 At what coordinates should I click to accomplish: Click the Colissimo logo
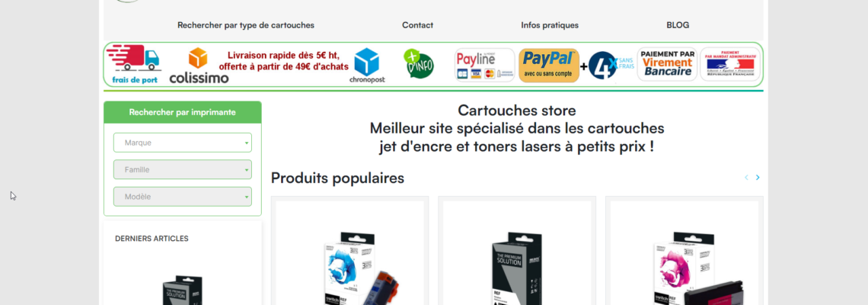(198, 66)
